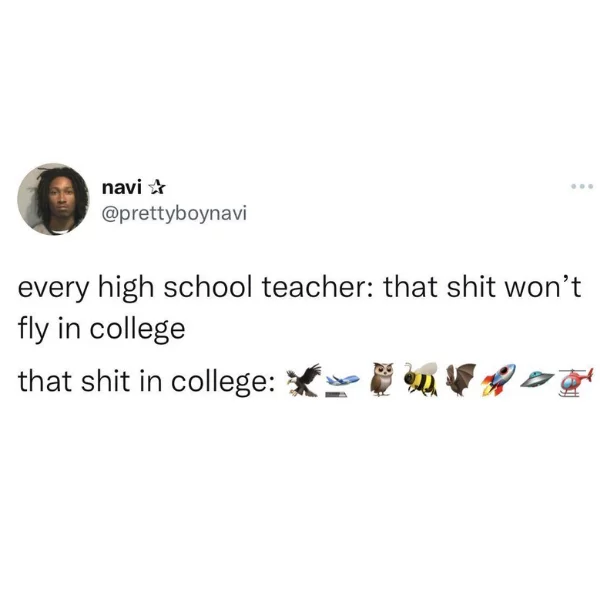Click the word "high" in the tweet
This screenshot has height=600, width=600.
pyautogui.click(x=126, y=290)
